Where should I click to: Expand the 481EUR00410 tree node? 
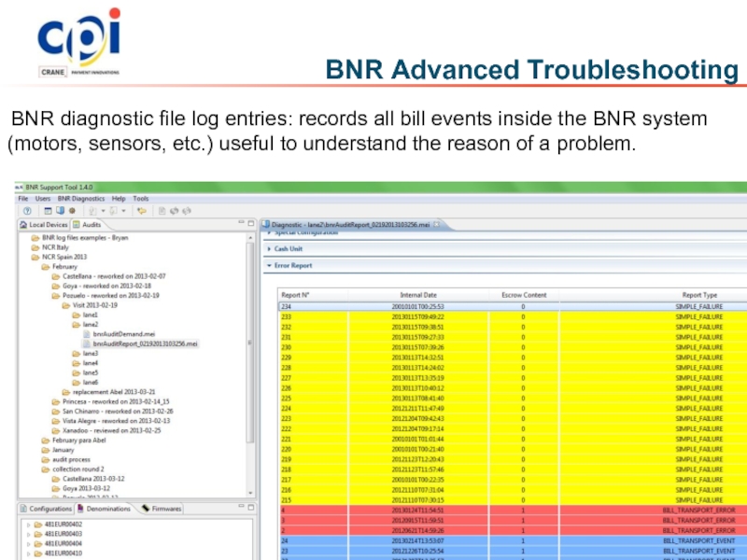click(29, 553)
